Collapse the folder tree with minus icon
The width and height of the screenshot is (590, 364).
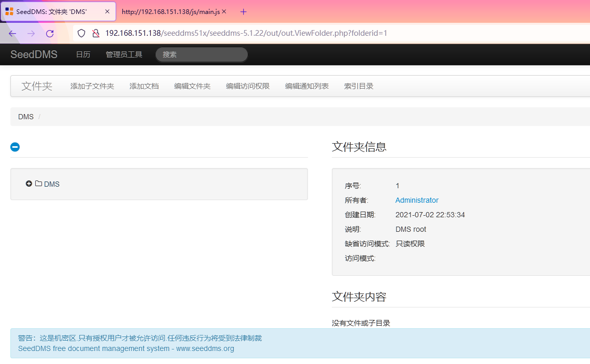(x=15, y=147)
